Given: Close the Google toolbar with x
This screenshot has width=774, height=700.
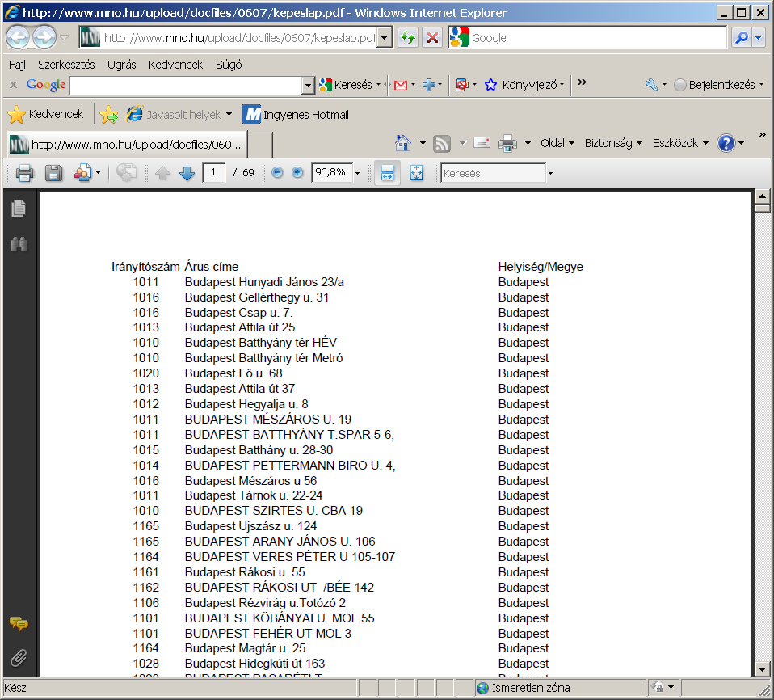Looking at the screenshot, I should click(13, 85).
